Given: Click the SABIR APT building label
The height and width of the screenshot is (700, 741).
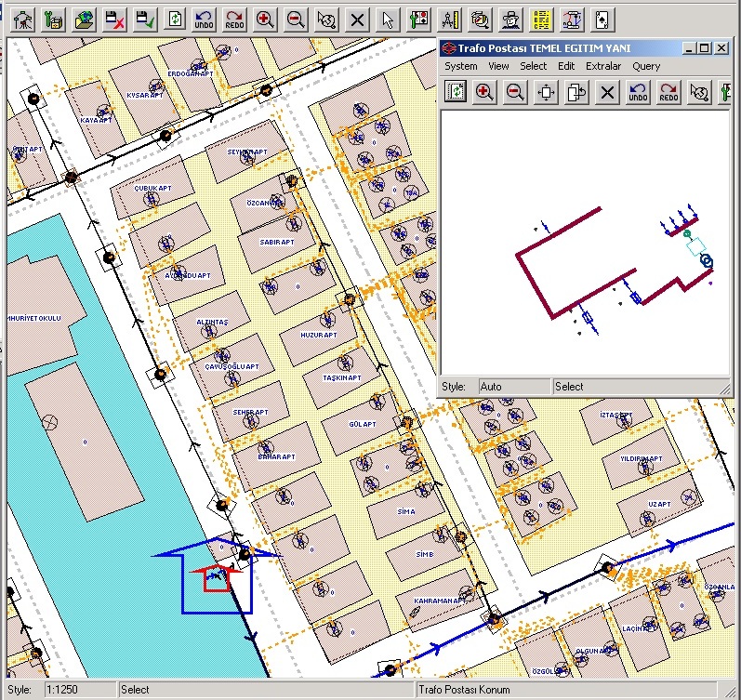Looking at the screenshot, I should [x=277, y=242].
